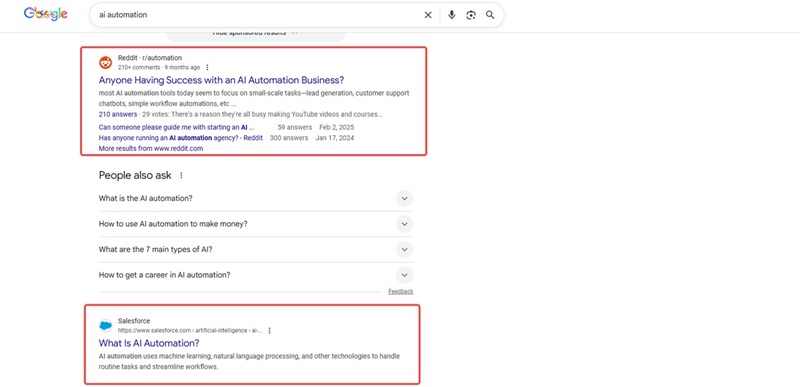
Task: Clear the search box with X icon
Action: point(428,15)
